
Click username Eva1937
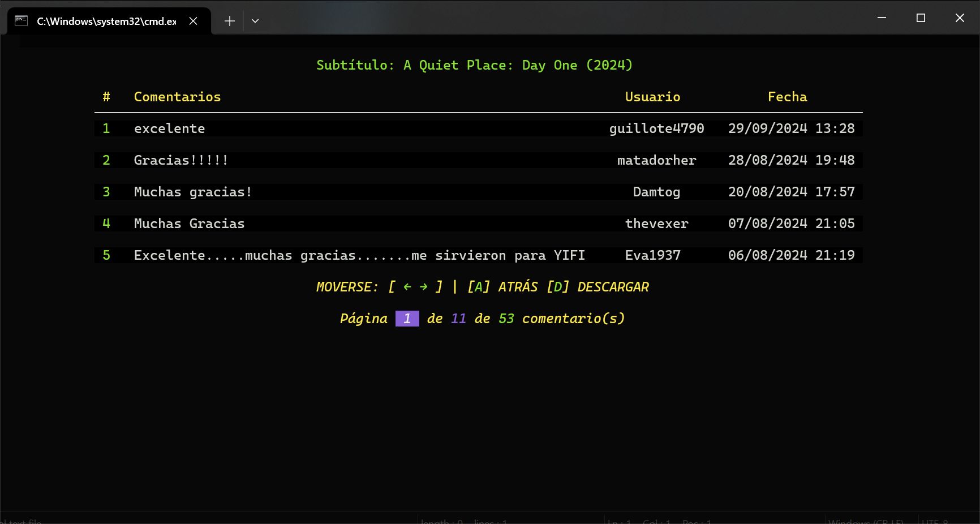(x=652, y=255)
